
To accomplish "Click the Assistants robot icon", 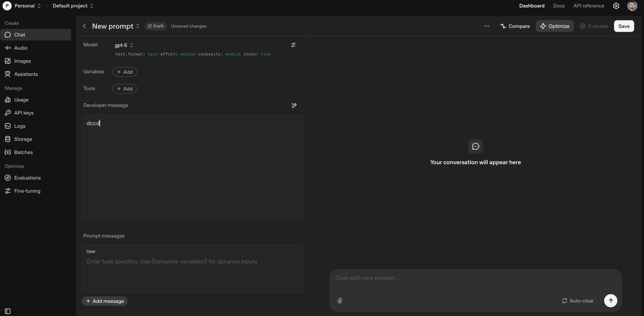I will click(8, 74).
